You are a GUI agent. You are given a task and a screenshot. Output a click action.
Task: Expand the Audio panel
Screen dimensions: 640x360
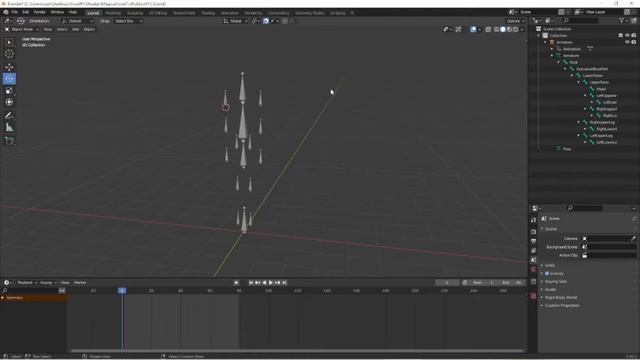551,289
